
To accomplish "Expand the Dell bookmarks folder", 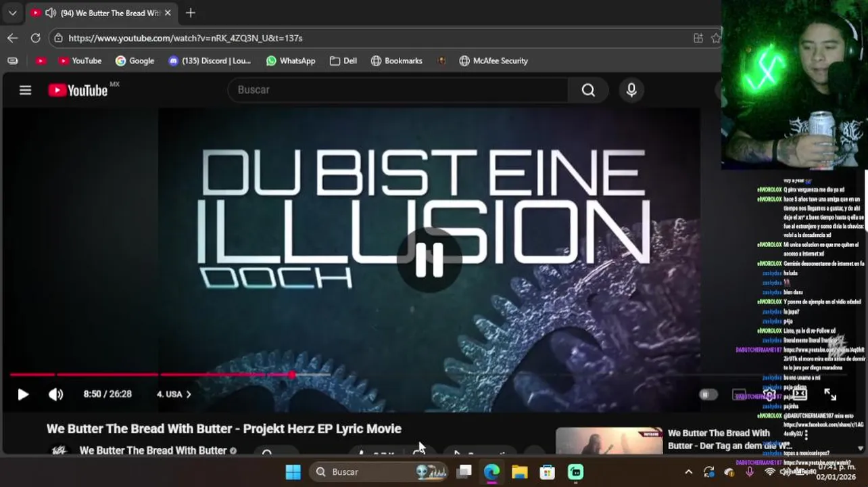I will pyautogui.click(x=343, y=61).
